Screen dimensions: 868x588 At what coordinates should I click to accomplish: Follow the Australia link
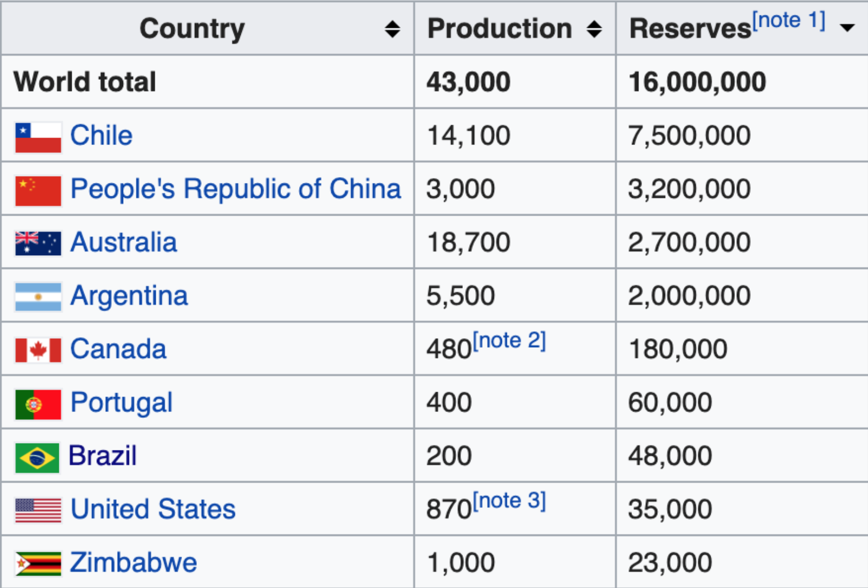pos(124,242)
